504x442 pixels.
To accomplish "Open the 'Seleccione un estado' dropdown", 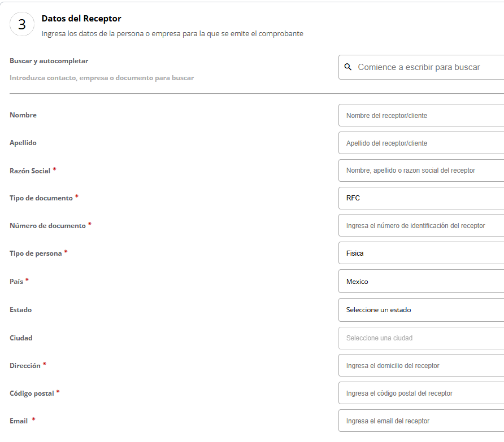I will pyautogui.click(x=421, y=310).
